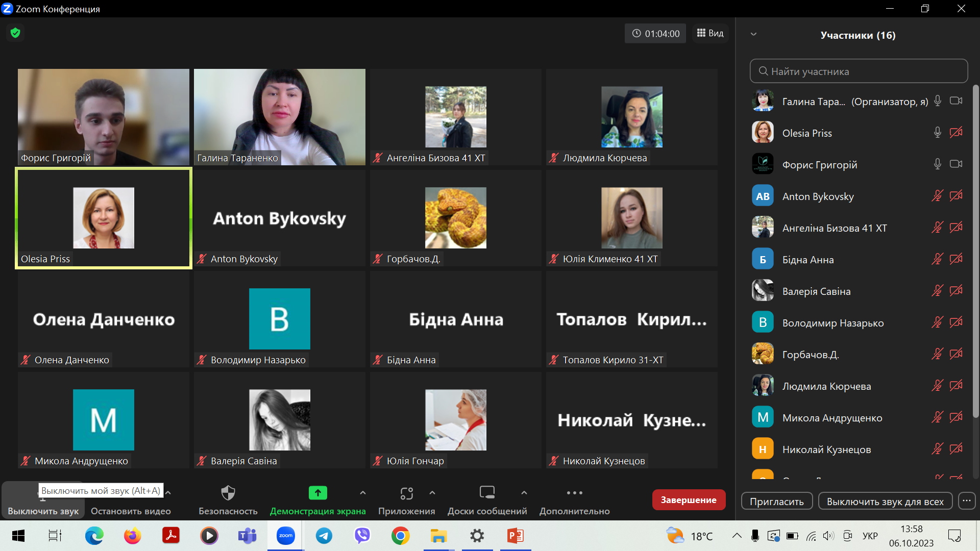980x551 pixels.
Task: Select Володимир Назарько in participants list
Action: 832,323
